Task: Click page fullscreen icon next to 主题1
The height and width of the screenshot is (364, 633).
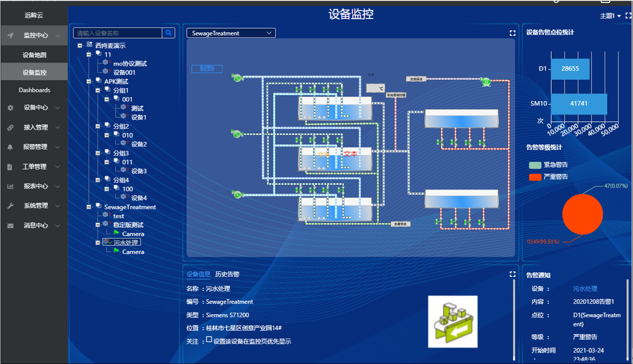Action: click(x=629, y=16)
